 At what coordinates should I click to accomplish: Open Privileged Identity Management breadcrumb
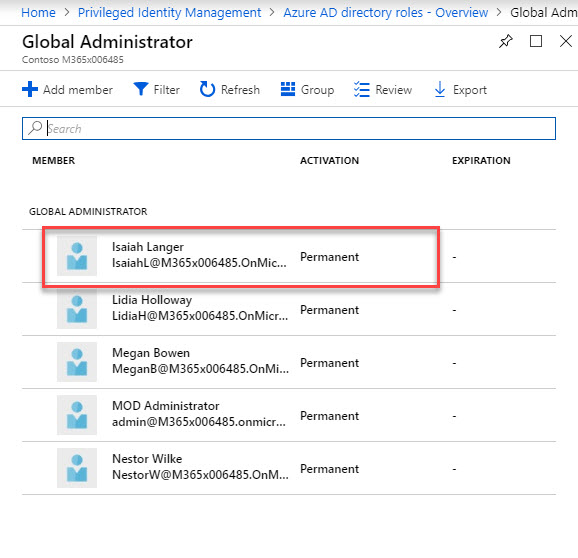[x=170, y=13]
